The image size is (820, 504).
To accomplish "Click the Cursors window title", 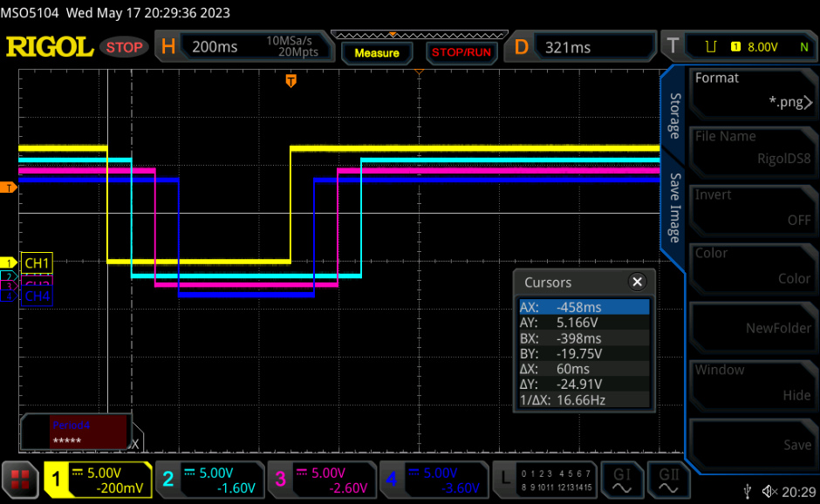I will coord(548,283).
